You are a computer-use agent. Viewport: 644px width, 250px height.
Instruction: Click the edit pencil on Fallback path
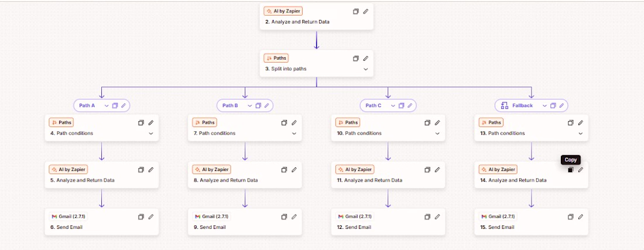562,106
